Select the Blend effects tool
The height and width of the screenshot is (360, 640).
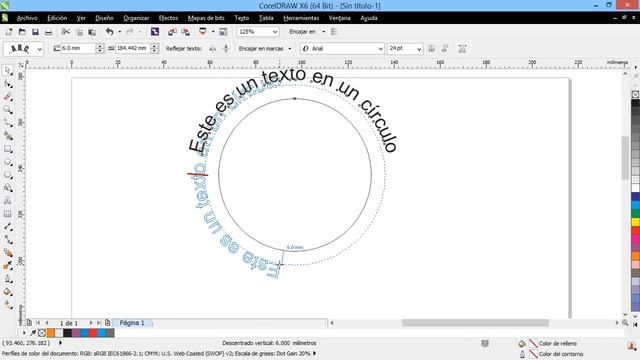[7, 253]
